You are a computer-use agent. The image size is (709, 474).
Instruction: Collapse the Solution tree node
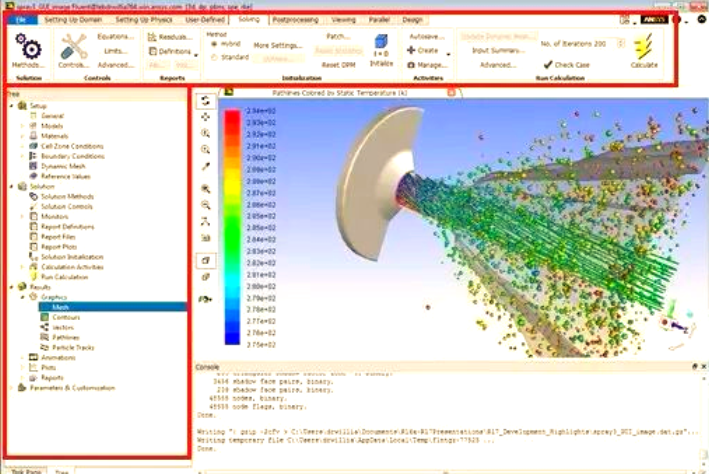[x=11, y=186]
